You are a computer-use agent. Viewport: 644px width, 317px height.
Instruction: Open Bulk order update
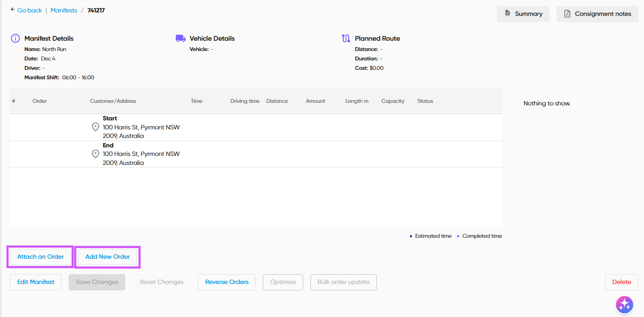(343, 282)
